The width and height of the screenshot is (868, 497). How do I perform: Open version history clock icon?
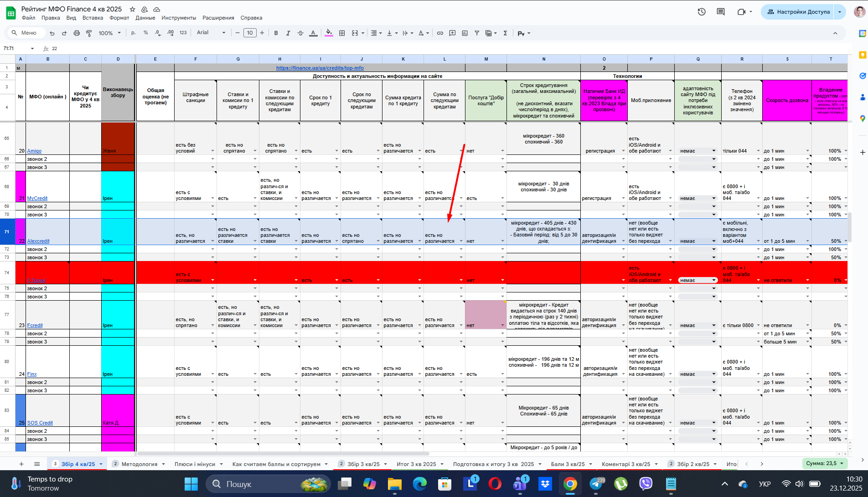[702, 12]
